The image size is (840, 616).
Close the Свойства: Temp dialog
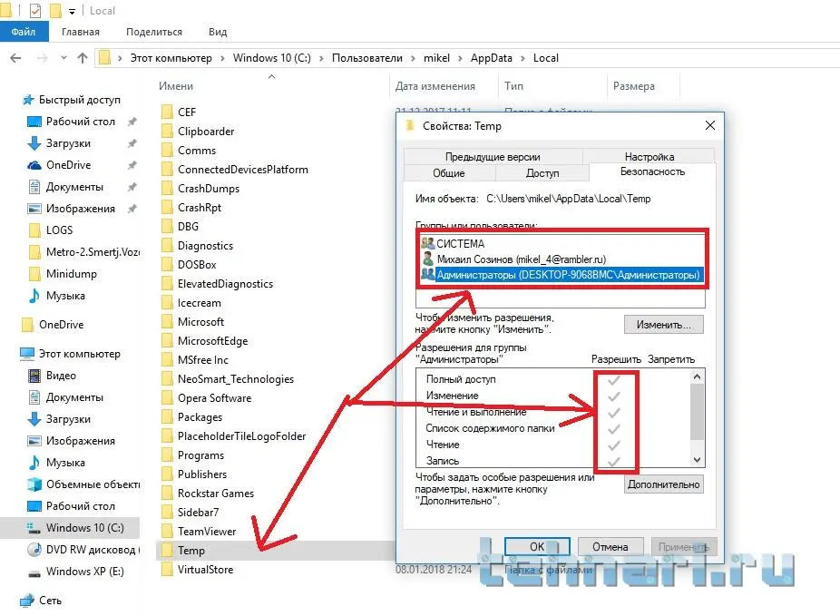pos(709,125)
